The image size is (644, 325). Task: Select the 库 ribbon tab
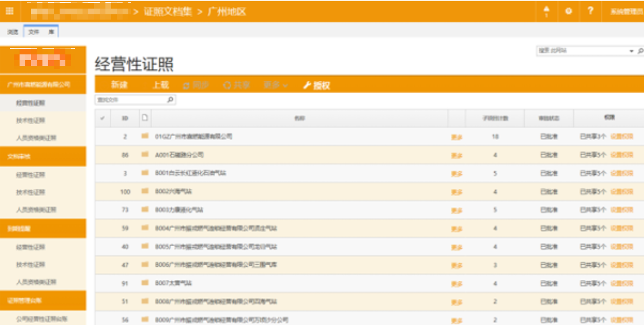coord(51,32)
